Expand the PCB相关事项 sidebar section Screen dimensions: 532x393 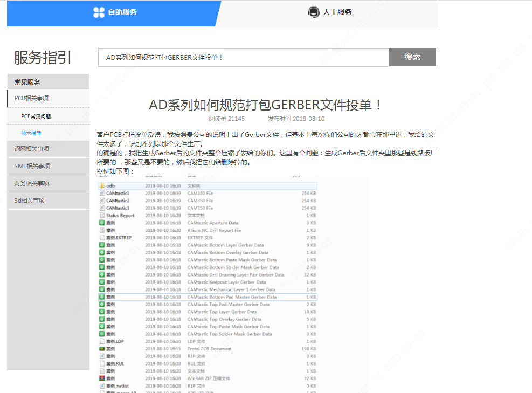click(x=31, y=98)
